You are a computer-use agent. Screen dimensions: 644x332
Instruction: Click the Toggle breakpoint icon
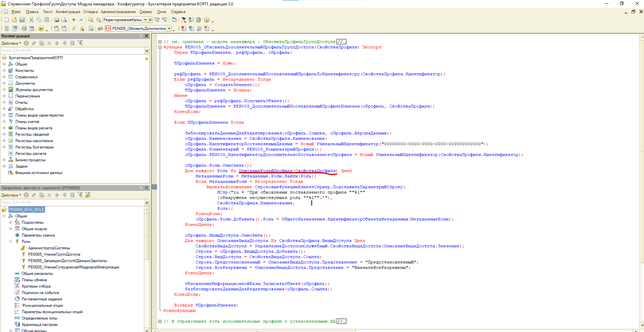pos(183,29)
